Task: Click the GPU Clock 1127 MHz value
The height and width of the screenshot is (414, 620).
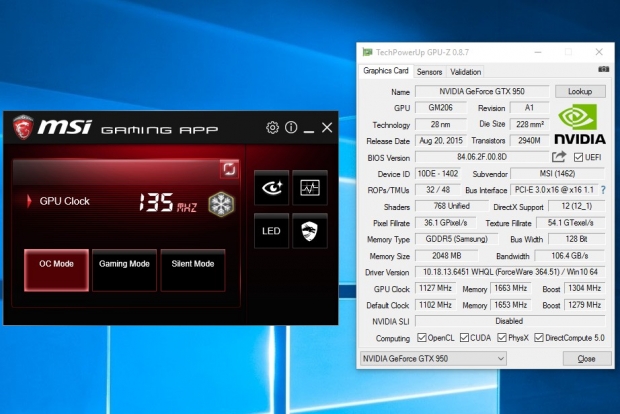Action: pos(435,288)
